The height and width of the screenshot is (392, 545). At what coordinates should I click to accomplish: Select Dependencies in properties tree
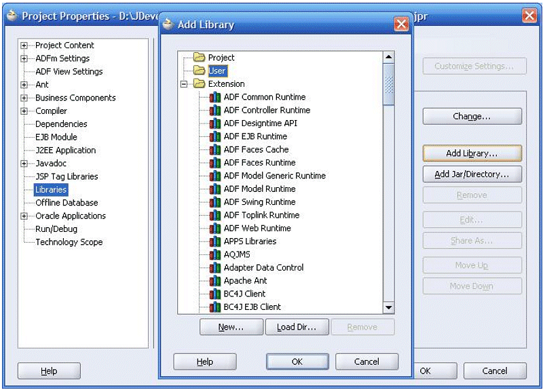point(61,124)
